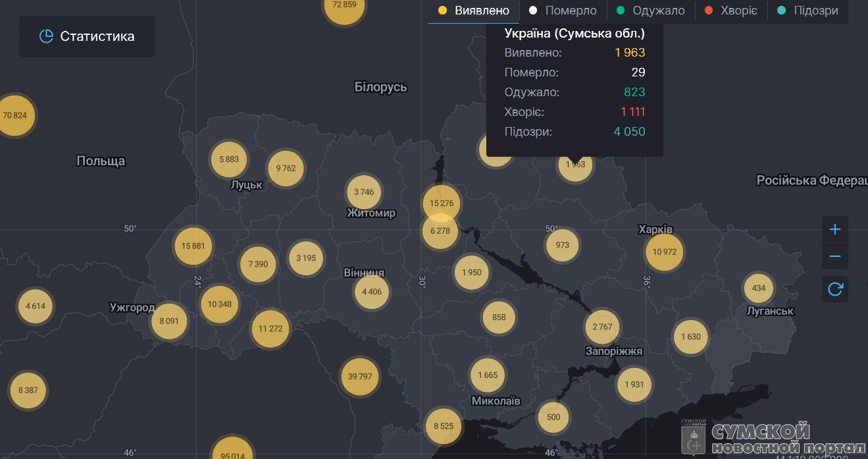The image size is (868, 459).
Task: Reset map view with refresh icon
Action: point(834,289)
